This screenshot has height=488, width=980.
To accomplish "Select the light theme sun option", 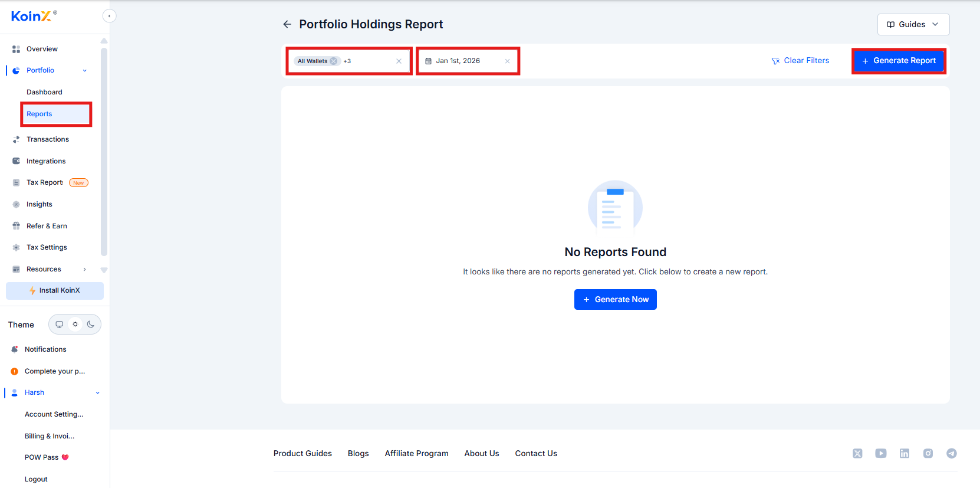I will 75,325.
